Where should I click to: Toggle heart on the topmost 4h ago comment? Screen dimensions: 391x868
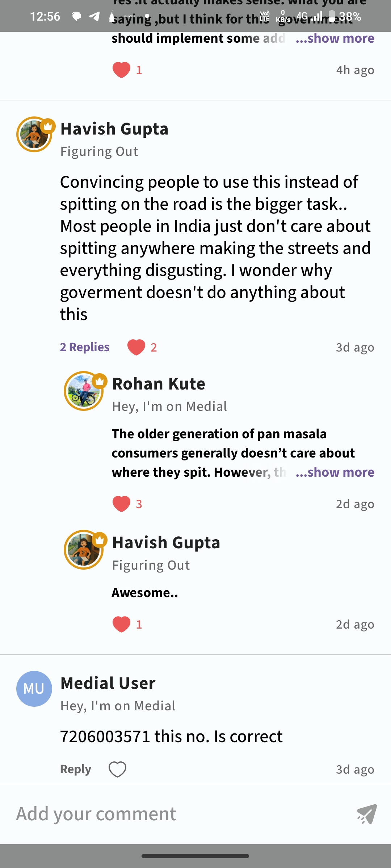(121, 70)
